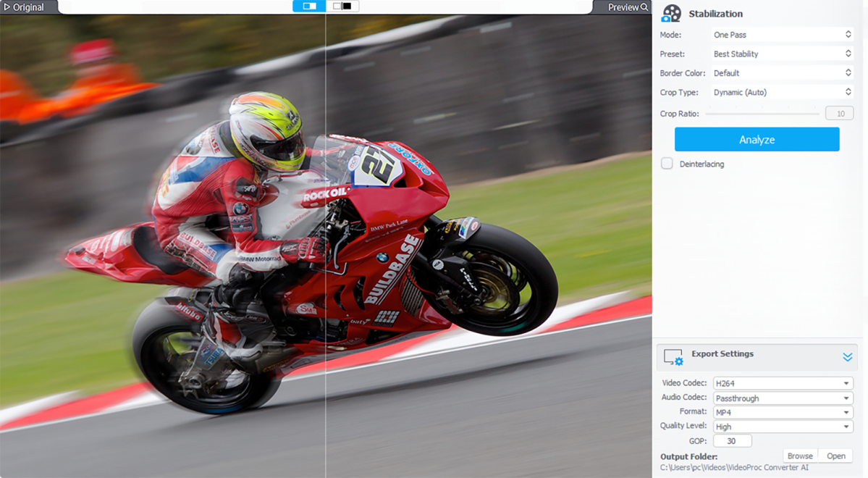Switch to split-view comparison mode
This screenshot has height=478, width=868.
pyautogui.click(x=309, y=7)
